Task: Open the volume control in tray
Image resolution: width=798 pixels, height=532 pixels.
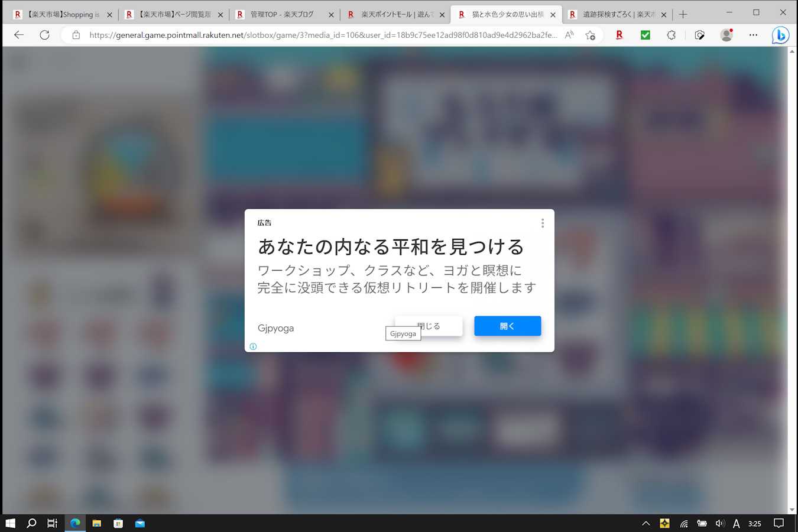Action: (719, 523)
